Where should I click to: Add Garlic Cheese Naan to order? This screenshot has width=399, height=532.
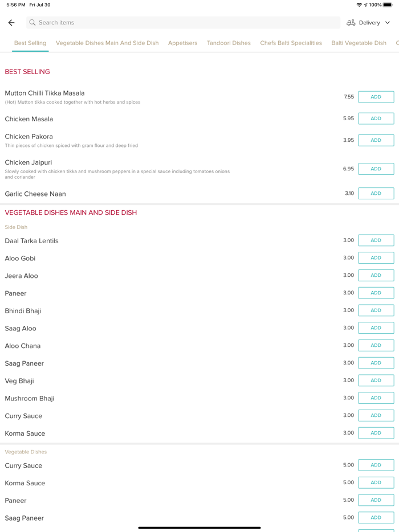pyautogui.click(x=376, y=194)
